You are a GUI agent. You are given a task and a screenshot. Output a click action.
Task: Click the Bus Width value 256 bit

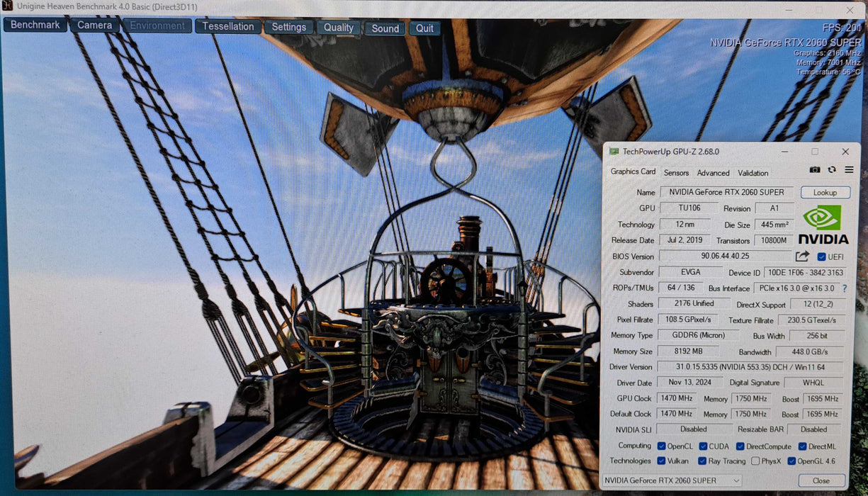pyautogui.click(x=816, y=336)
